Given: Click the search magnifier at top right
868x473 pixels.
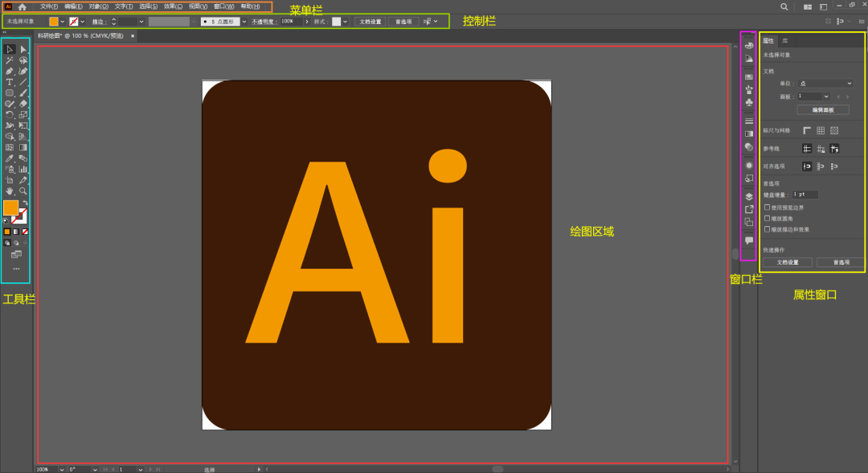Looking at the screenshot, I should tap(784, 6).
